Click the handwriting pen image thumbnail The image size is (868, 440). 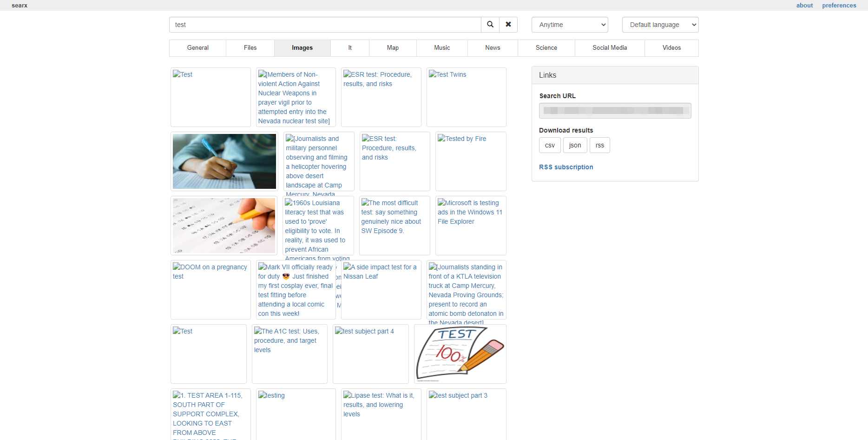click(x=224, y=161)
